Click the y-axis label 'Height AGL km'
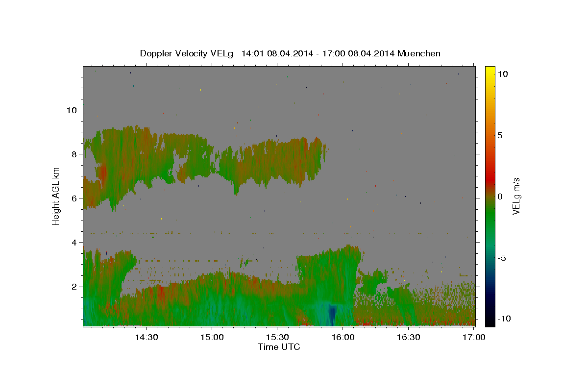 56,196
